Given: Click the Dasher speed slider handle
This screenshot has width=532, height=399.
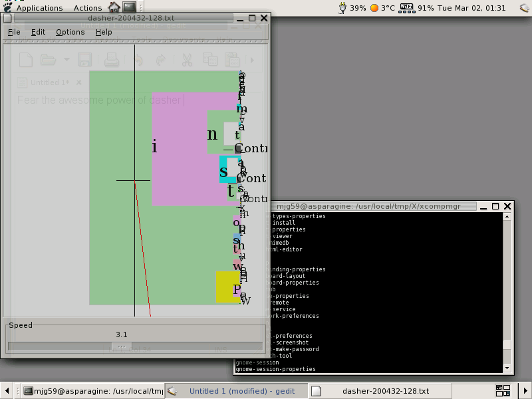Looking at the screenshot, I should tap(122, 346).
